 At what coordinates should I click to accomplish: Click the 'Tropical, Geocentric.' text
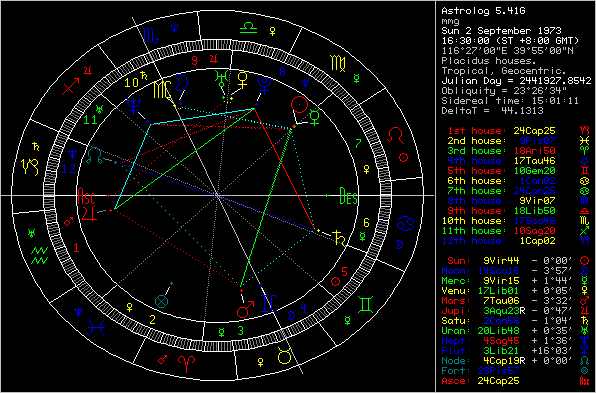[x=504, y=71]
